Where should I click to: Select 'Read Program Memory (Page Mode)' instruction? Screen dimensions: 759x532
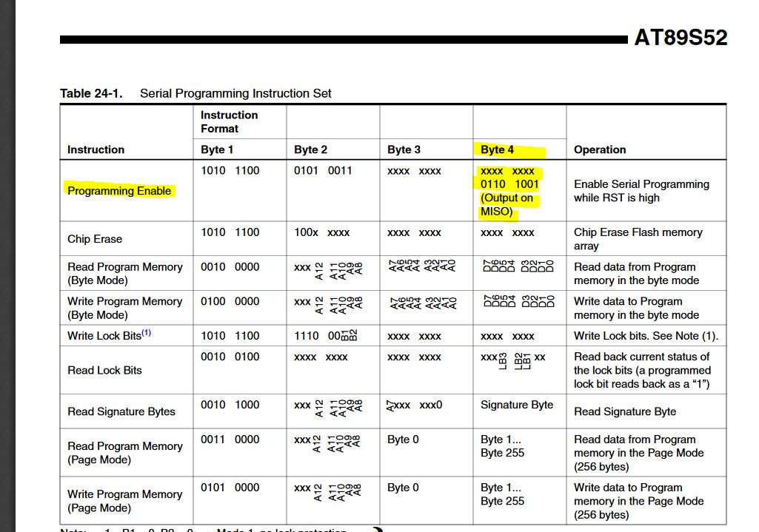125,453
